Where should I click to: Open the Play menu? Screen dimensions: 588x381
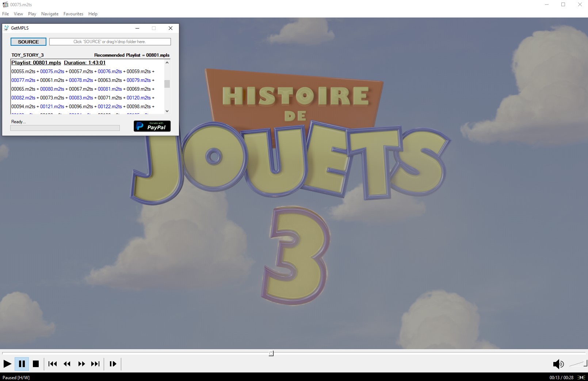coord(32,14)
